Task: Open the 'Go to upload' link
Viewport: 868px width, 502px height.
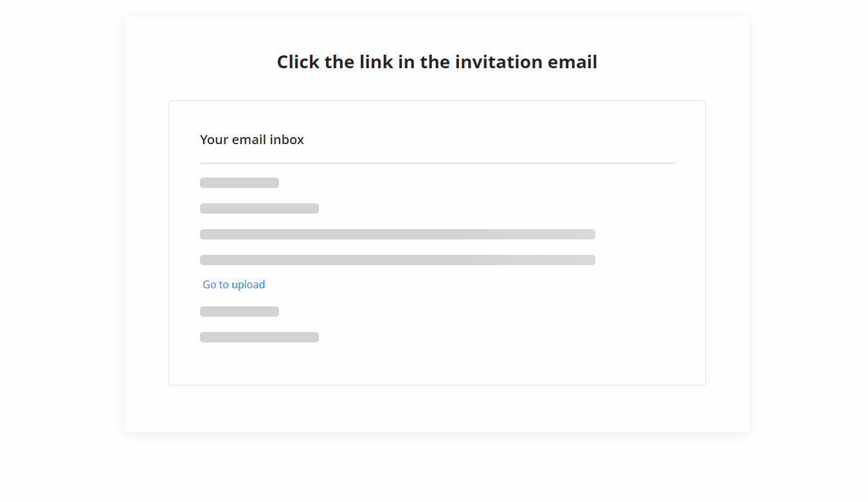Action: (x=233, y=284)
